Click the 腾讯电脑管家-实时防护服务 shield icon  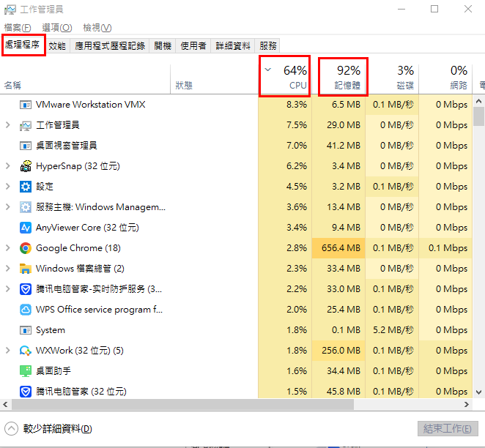(x=26, y=289)
